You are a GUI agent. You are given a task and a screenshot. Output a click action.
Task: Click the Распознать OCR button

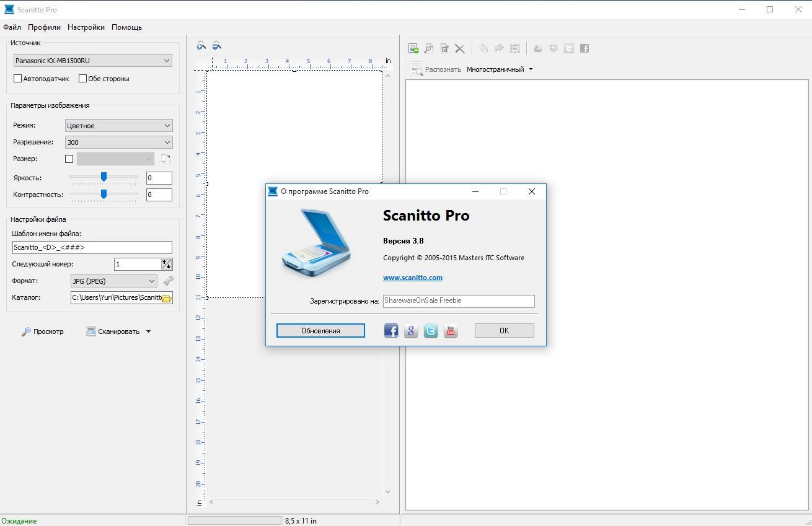pos(436,69)
